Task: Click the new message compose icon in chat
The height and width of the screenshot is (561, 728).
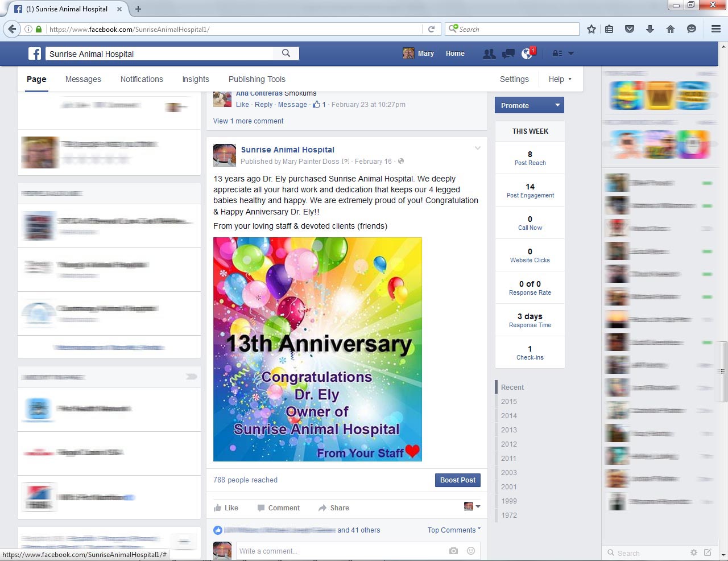Action: pos(708,552)
